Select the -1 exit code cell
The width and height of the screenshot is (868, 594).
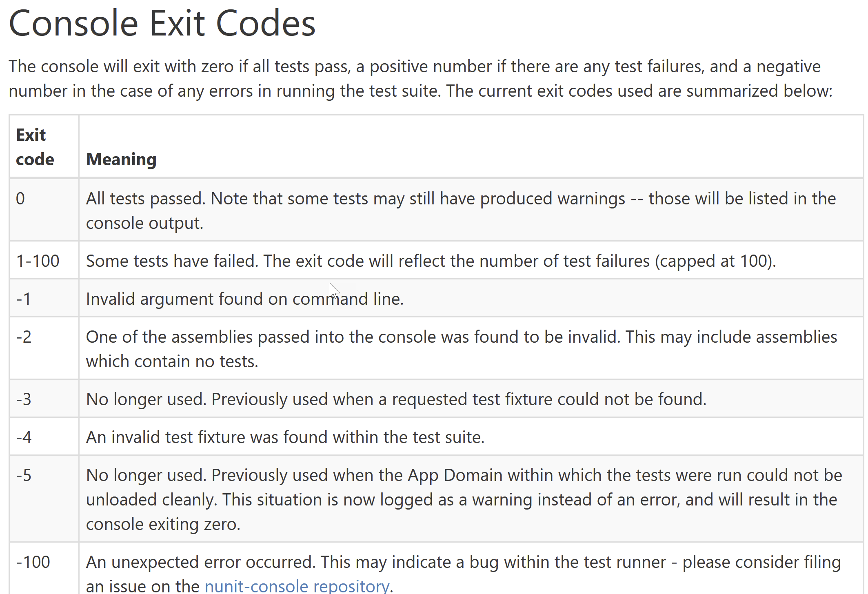(44, 298)
